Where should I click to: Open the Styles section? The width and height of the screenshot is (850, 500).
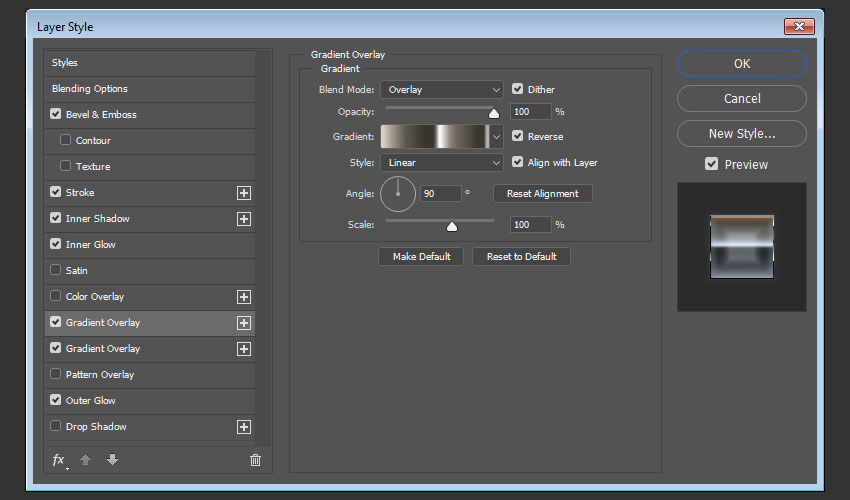65,63
